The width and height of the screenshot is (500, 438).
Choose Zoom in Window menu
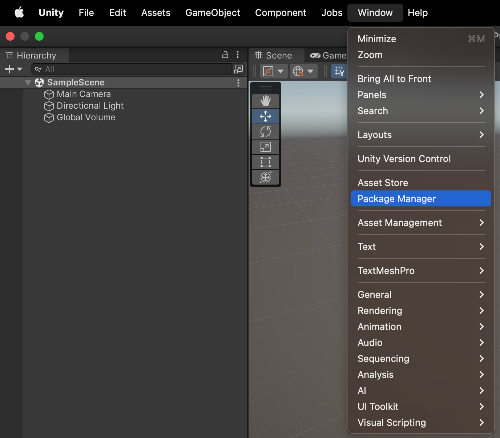(421, 55)
